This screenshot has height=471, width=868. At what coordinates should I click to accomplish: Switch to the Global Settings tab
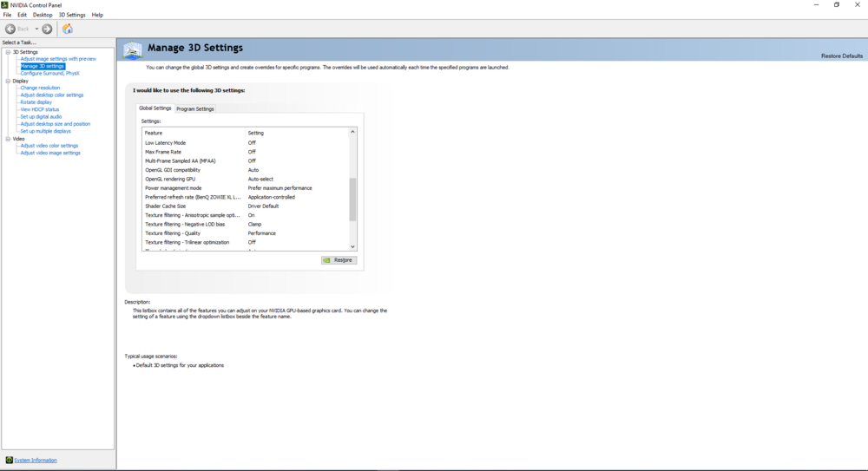point(155,108)
